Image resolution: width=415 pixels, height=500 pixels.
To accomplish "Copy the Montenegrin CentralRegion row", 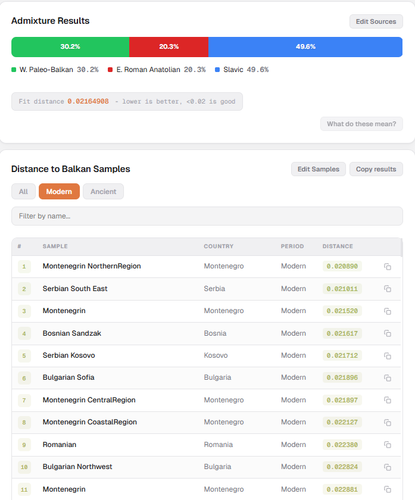I will click(x=387, y=400).
